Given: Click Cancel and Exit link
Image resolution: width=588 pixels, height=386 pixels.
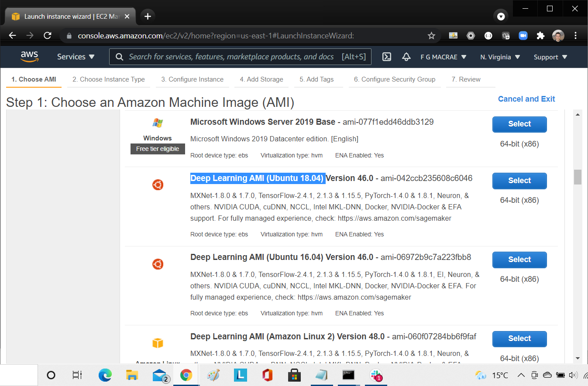Looking at the screenshot, I should coord(526,99).
